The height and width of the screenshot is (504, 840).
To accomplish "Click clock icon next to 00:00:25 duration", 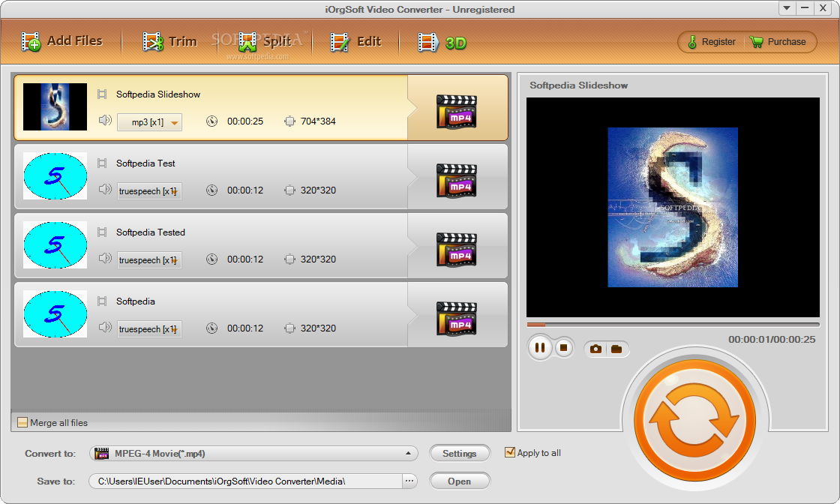I will pyautogui.click(x=212, y=121).
